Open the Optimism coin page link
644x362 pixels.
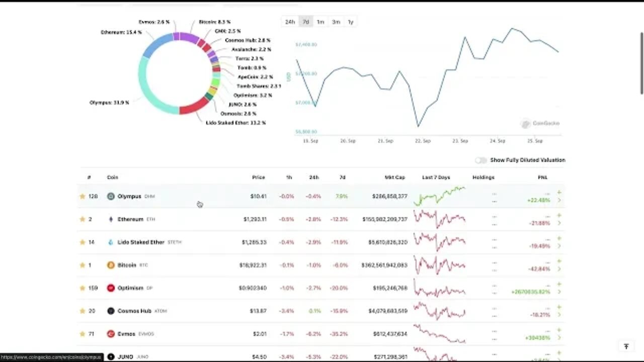point(130,288)
